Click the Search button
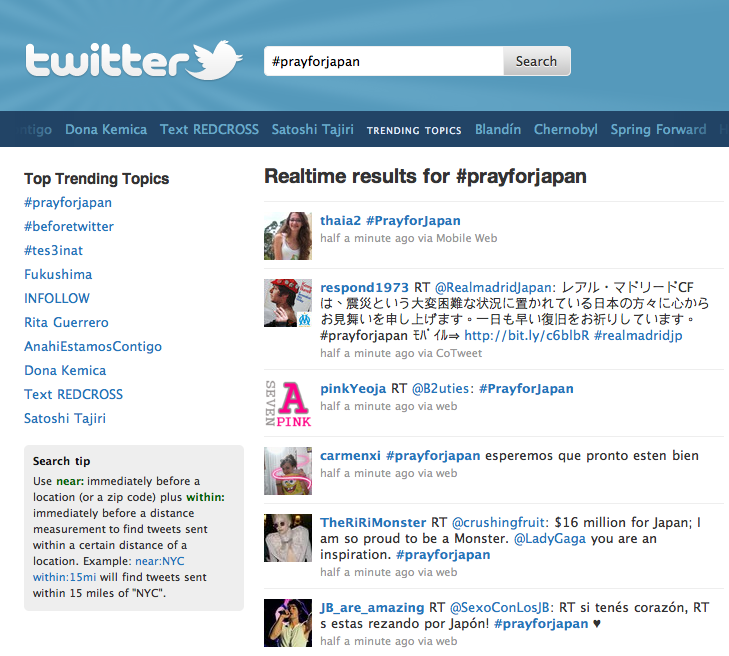Viewport: 729px width, 656px height. point(537,61)
